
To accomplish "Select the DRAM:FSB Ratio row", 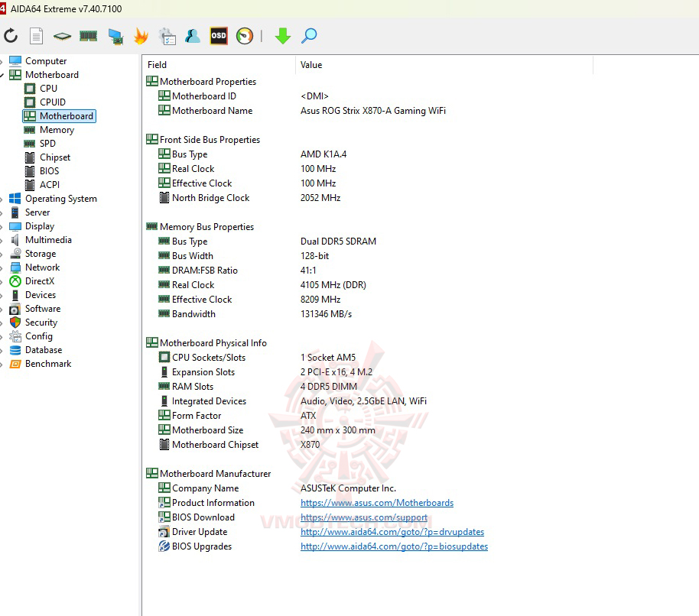I will 237,271.
